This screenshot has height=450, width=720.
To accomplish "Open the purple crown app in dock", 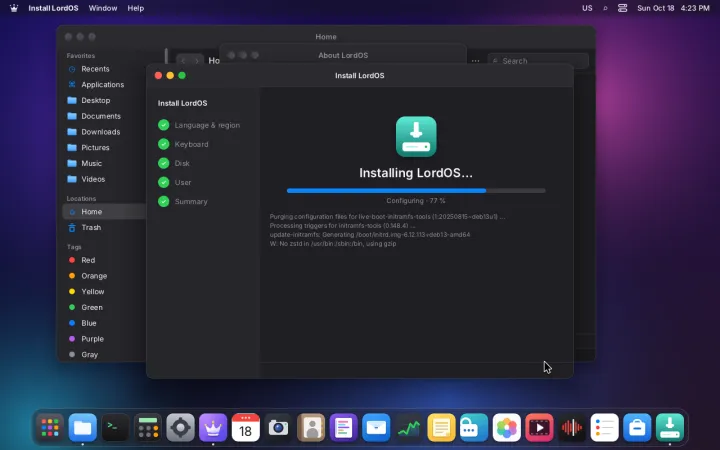I will [x=213, y=428].
